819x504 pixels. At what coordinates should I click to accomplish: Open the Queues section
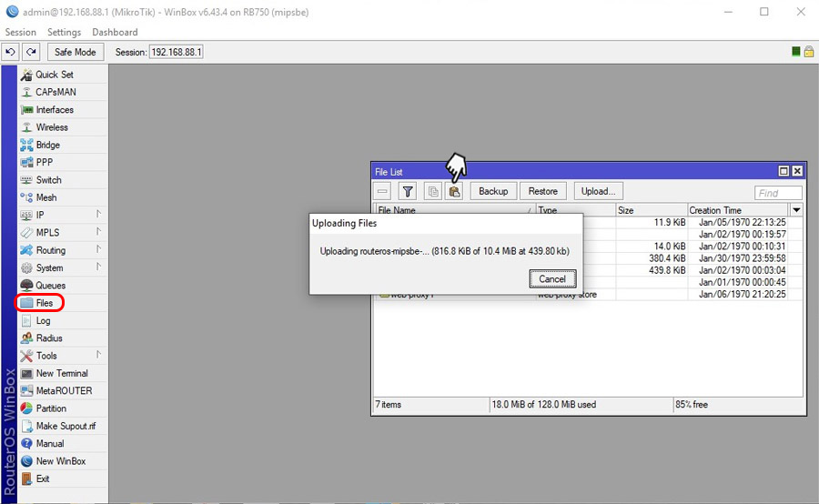[x=62, y=285]
